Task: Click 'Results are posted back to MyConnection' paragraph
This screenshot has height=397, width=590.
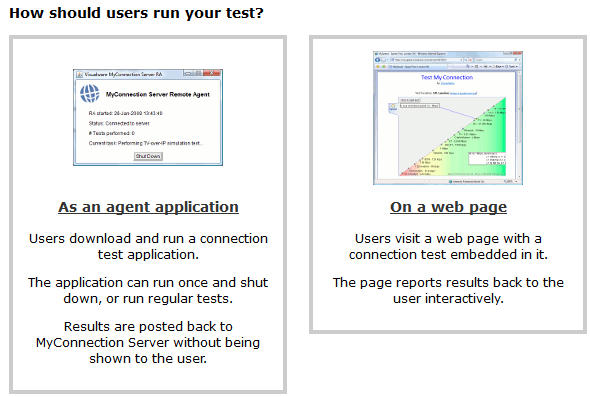Action: pyautogui.click(x=148, y=342)
